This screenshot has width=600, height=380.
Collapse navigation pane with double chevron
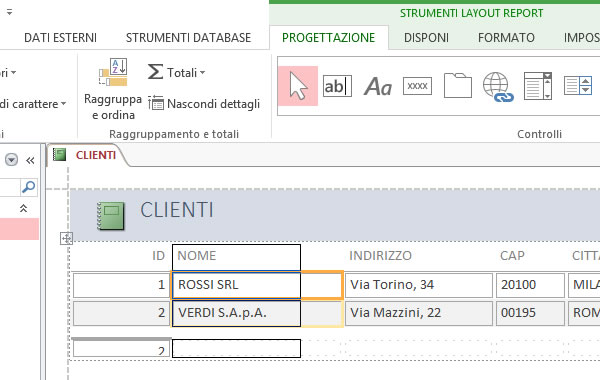30,160
